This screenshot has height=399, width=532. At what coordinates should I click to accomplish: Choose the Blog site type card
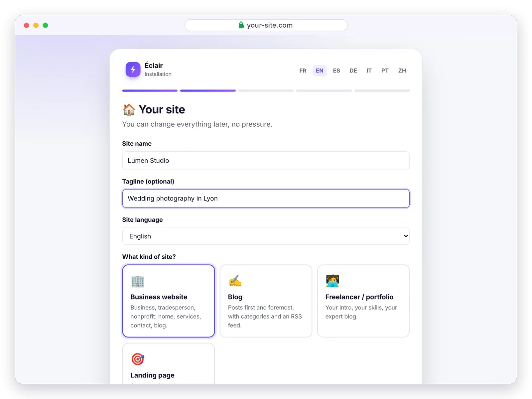pyautogui.click(x=266, y=301)
